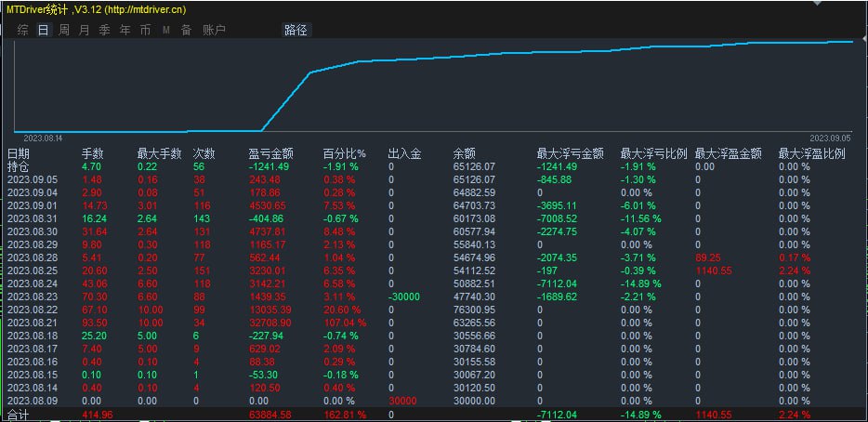Select the 2023.08.16 date row
This screenshot has width=868, height=422.
(32, 362)
